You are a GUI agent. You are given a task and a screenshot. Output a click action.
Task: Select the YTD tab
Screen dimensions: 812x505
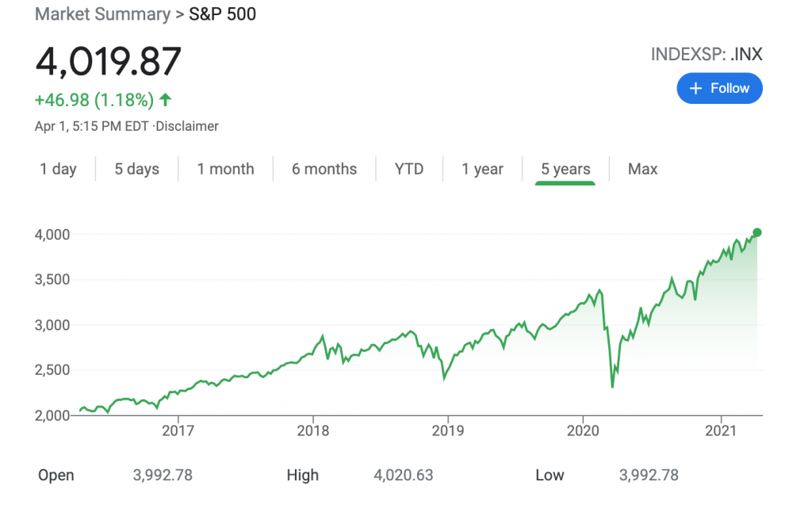(x=409, y=169)
